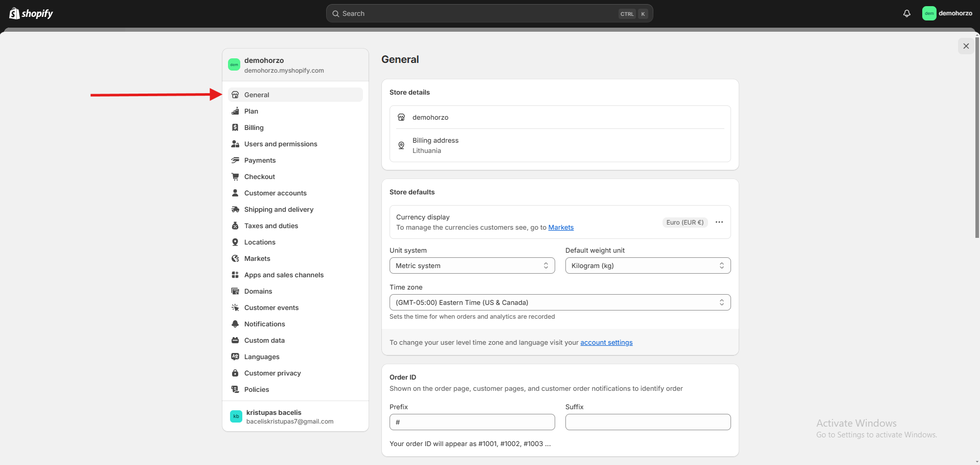Open the notifications bell icon
The width and height of the screenshot is (980, 465).
906,13
